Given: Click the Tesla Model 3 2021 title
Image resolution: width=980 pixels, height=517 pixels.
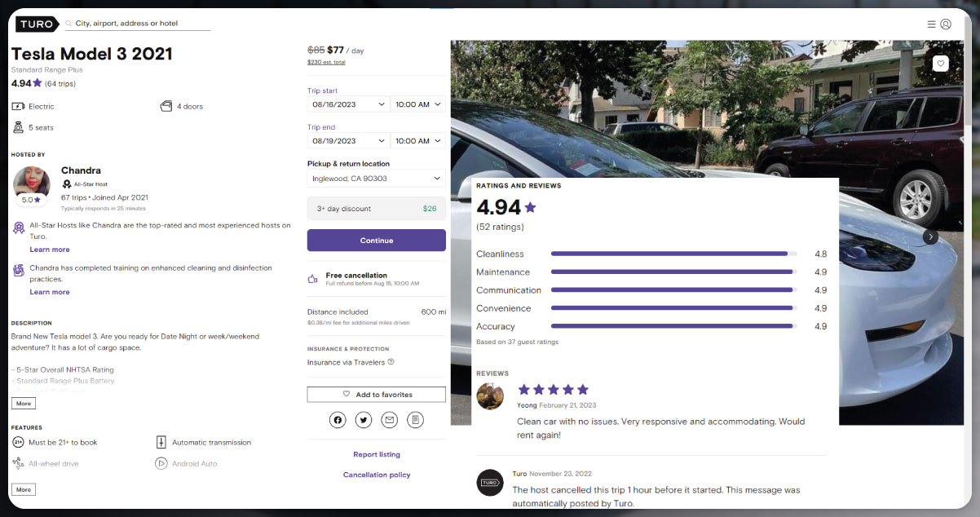Looking at the screenshot, I should [92, 54].
